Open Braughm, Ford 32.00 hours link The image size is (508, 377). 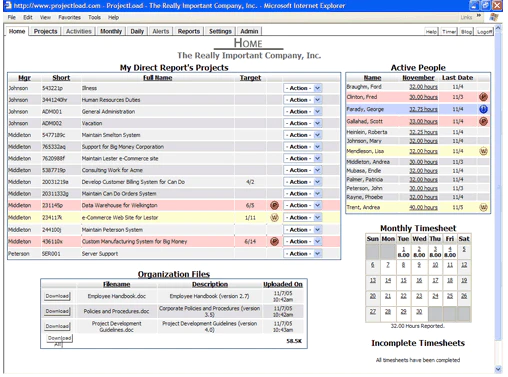point(423,87)
